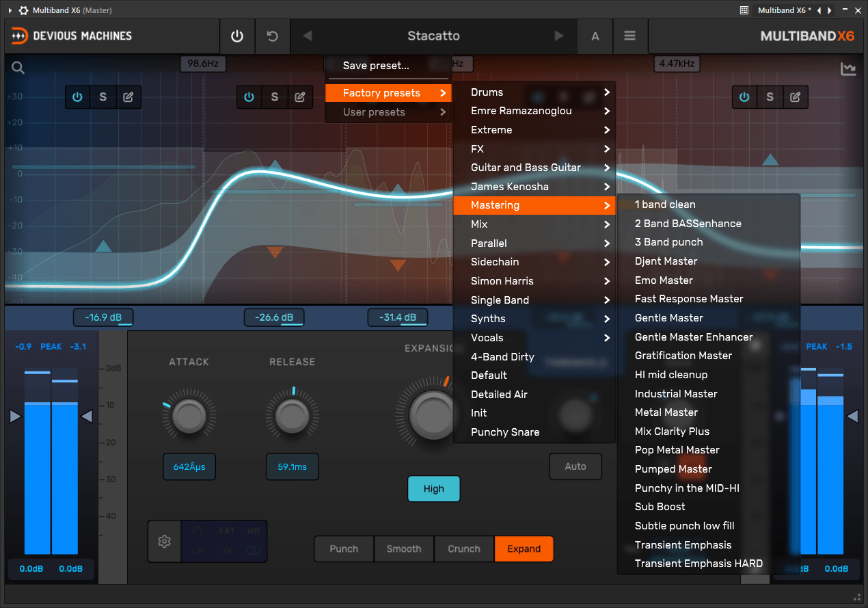
Task: Click edit icon of the 4.47kHz band
Action: (795, 97)
